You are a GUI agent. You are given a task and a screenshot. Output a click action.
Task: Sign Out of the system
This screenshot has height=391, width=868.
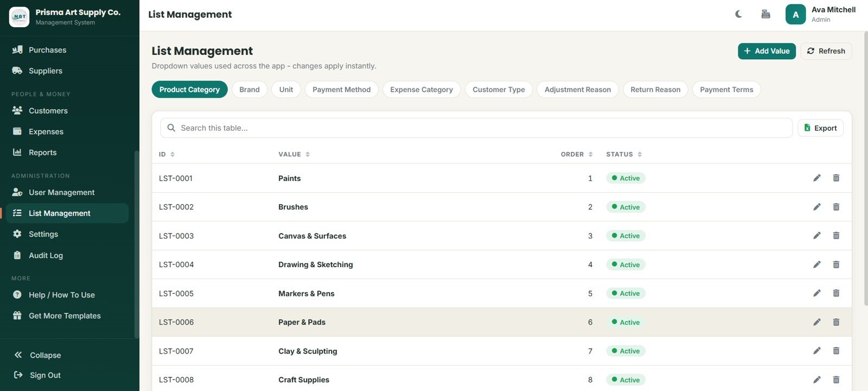[37, 375]
